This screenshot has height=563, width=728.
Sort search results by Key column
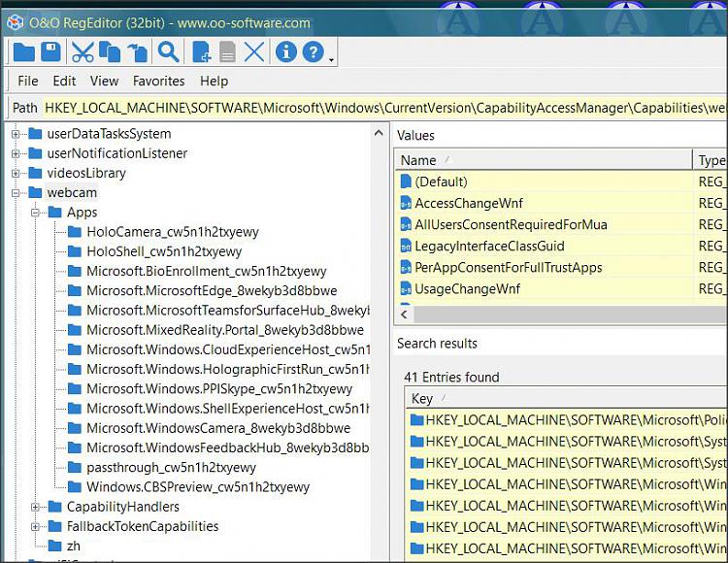[567, 399]
